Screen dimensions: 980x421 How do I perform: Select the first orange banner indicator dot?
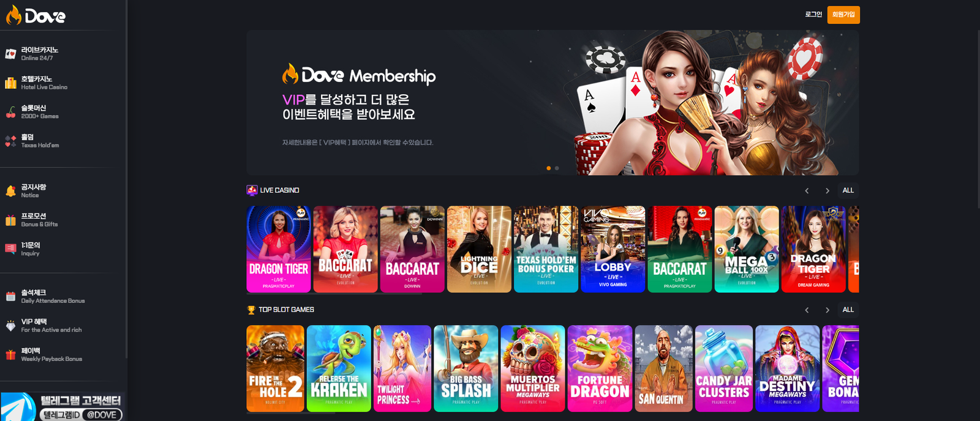(549, 168)
